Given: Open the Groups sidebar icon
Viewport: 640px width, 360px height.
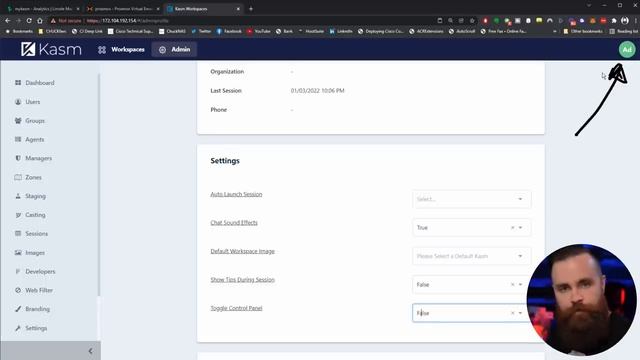Looking at the screenshot, I should [x=18, y=120].
